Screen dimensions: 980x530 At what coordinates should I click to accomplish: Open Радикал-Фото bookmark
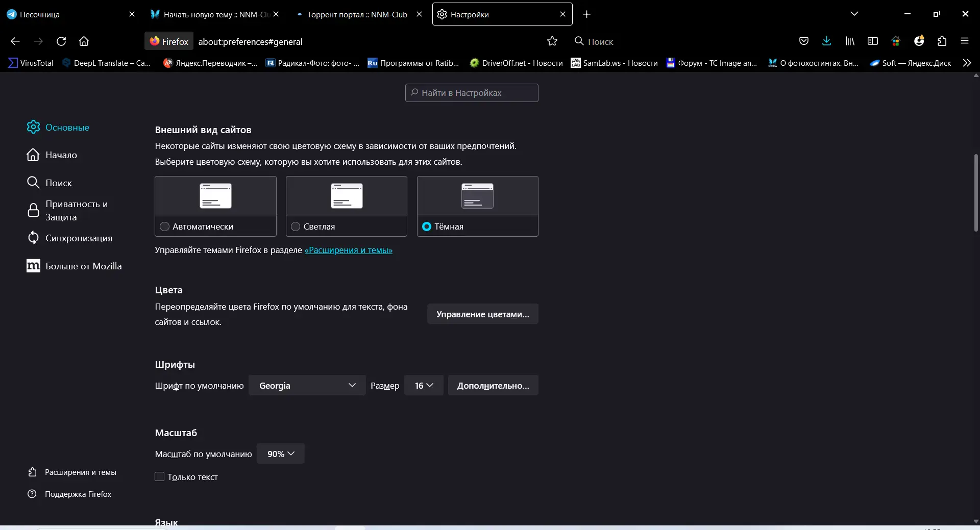coord(313,63)
